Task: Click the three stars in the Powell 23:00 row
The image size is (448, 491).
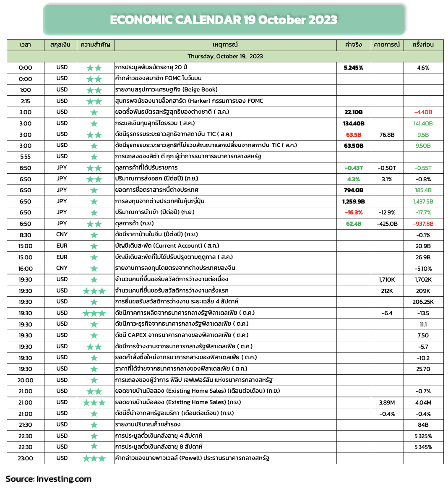Action: coord(94,458)
